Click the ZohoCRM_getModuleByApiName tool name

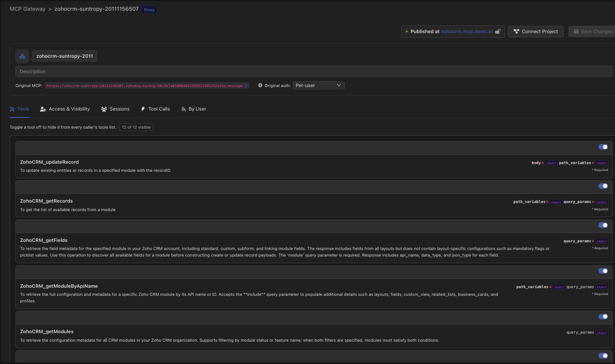59,286
